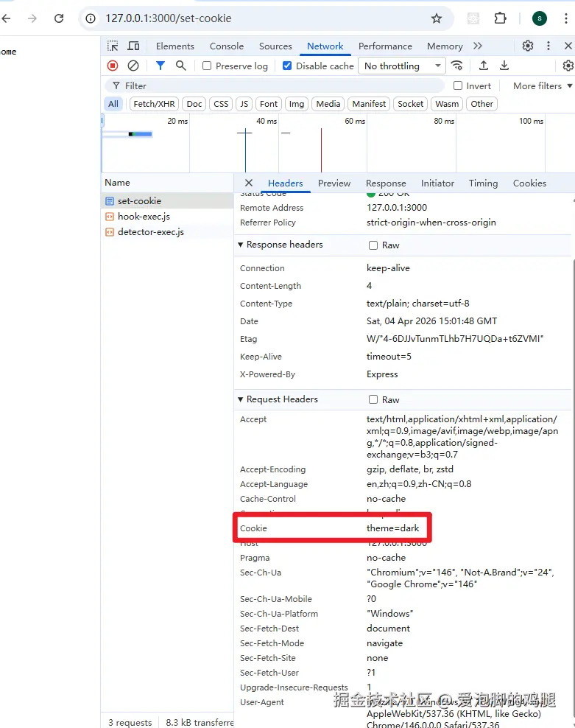Filter requests by Other type
Viewport: 575px width, 728px height.
481,104
